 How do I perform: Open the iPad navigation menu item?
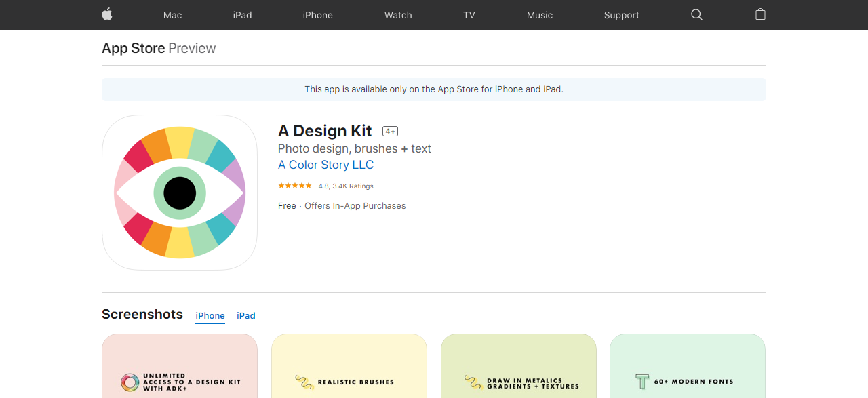coord(242,15)
